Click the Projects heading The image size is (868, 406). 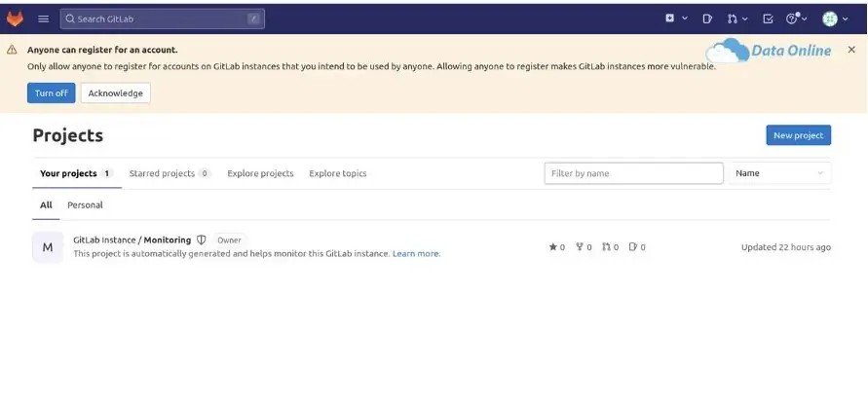tap(68, 135)
